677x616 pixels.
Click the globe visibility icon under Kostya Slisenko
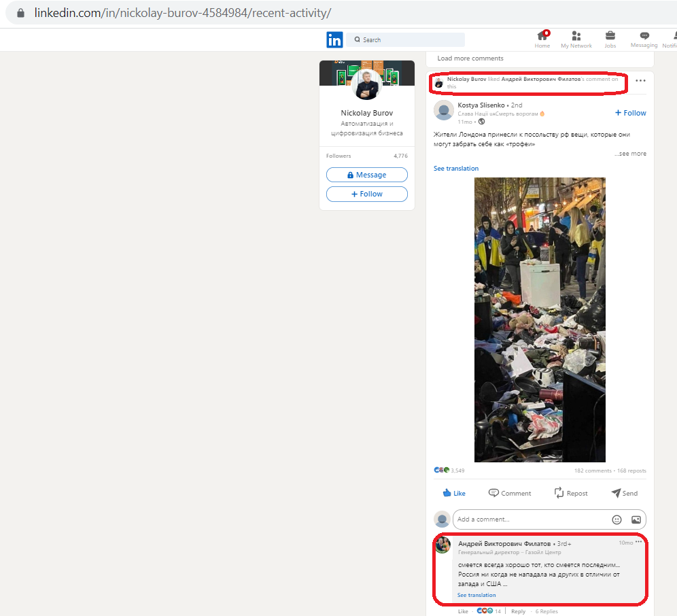(x=481, y=122)
